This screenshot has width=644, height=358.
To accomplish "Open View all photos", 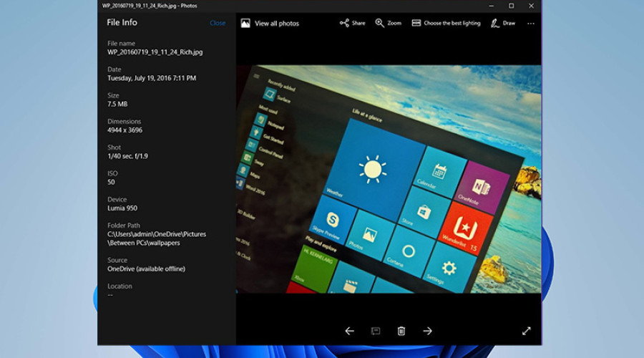I will click(x=270, y=24).
